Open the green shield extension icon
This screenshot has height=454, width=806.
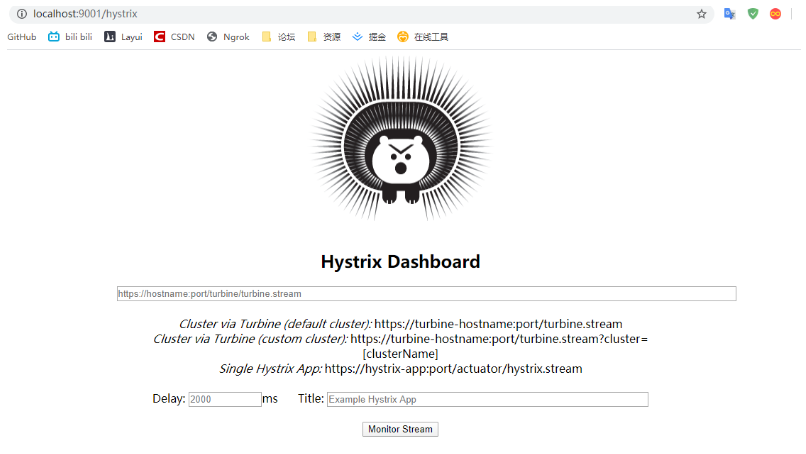point(753,14)
